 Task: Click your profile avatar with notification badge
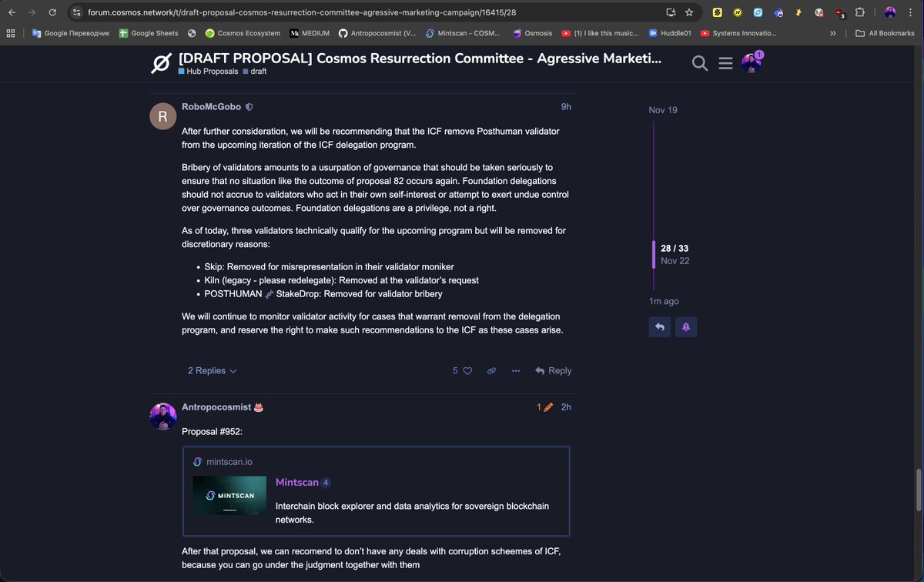[x=750, y=63]
